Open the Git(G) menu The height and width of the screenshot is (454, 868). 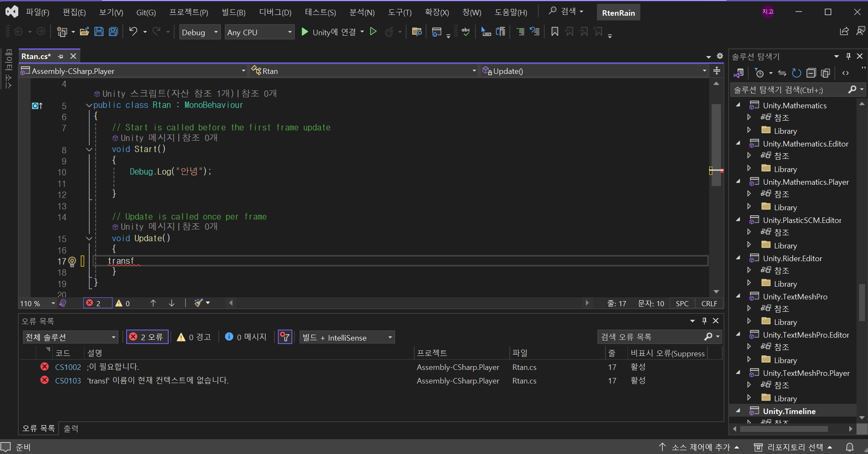tap(146, 12)
